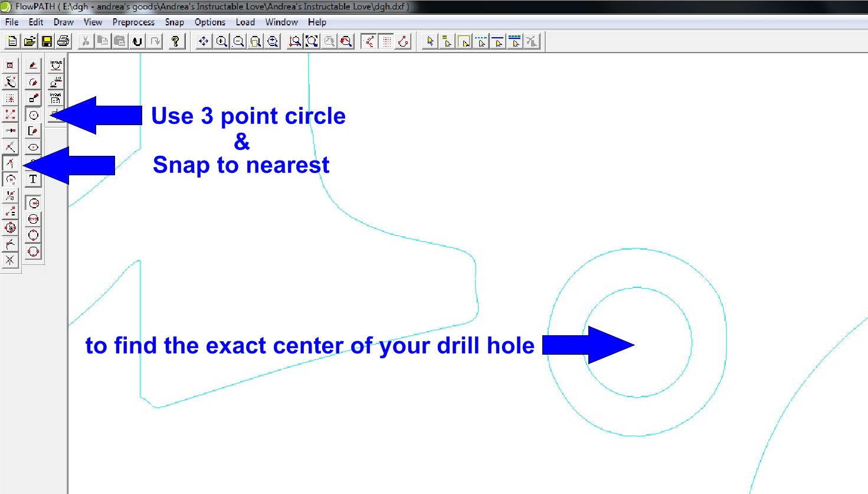This screenshot has width=868, height=494.
Task: Open a file using the folder icon
Action: 30,41
